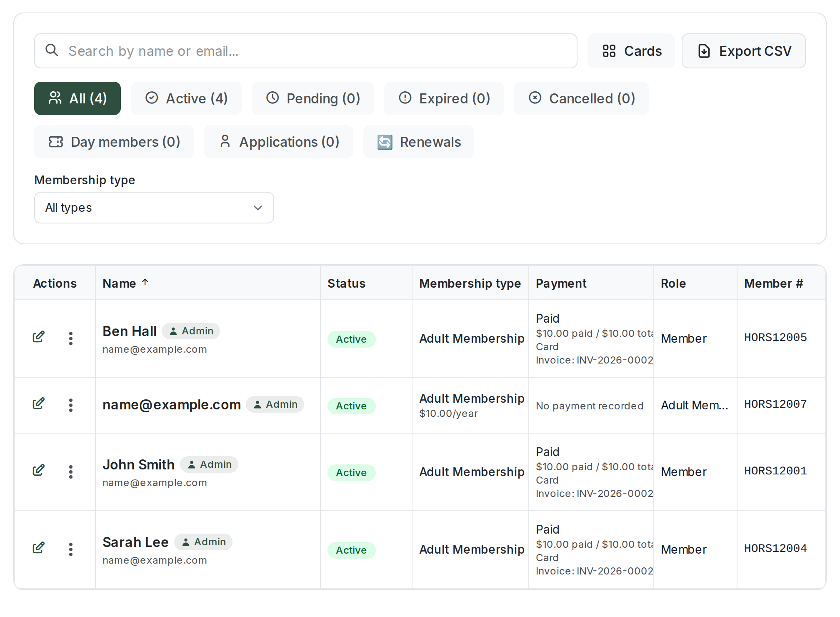Click member number HORS12004
The image size is (840, 617).
(x=775, y=548)
